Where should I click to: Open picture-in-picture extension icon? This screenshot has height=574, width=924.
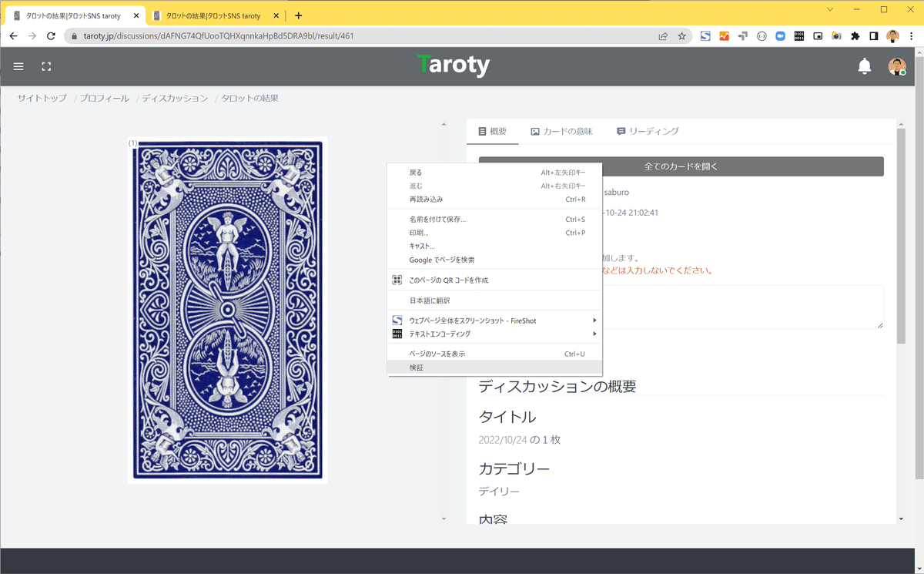817,36
